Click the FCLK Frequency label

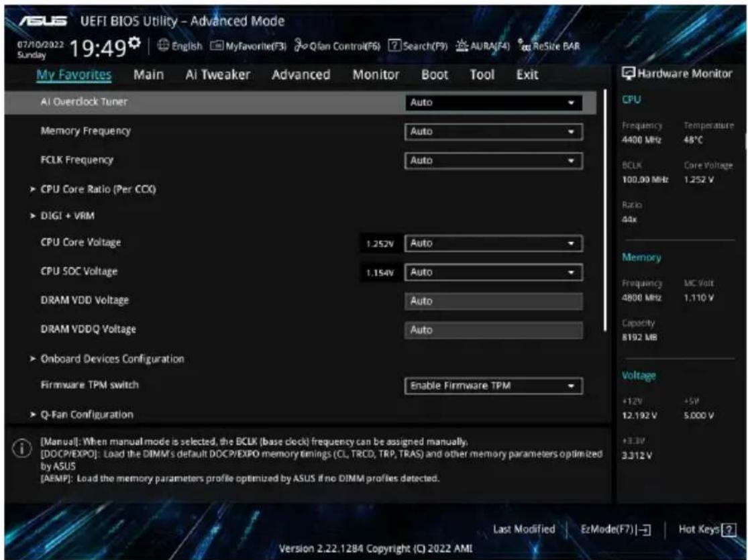click(76, 160)
